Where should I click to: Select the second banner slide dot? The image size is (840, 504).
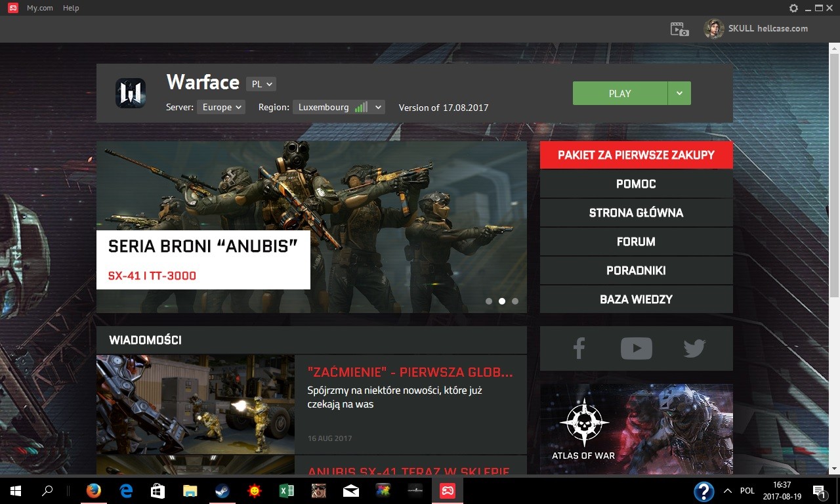502,301
